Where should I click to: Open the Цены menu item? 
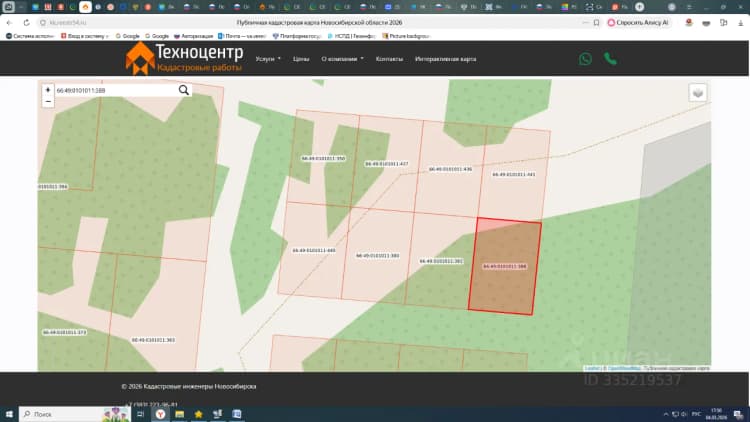(x=301, y=59)
